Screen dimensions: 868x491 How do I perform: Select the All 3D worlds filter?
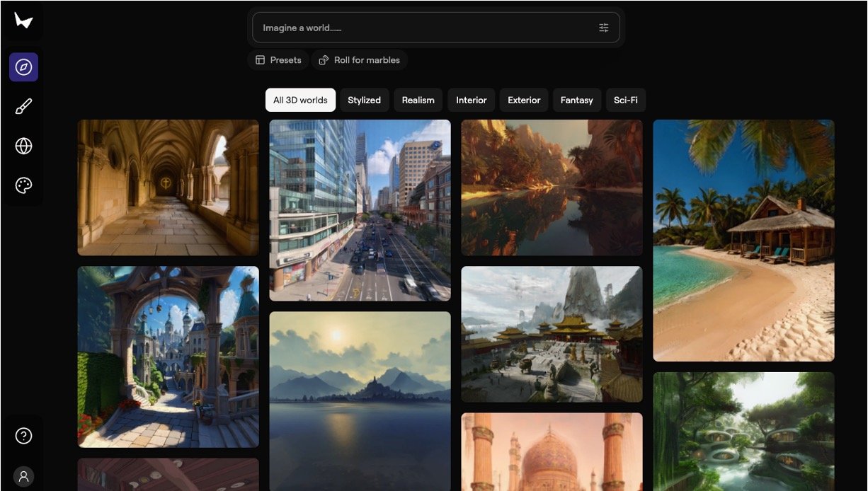300,100
